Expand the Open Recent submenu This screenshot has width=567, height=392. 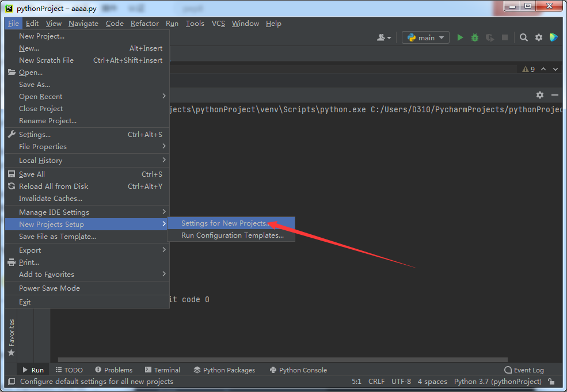pos(87,97)
